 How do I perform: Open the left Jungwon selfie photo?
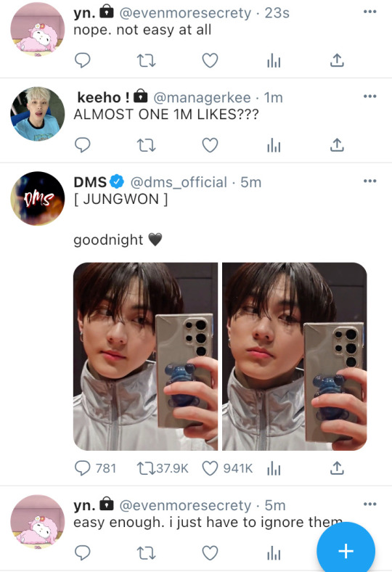point(145,356)
